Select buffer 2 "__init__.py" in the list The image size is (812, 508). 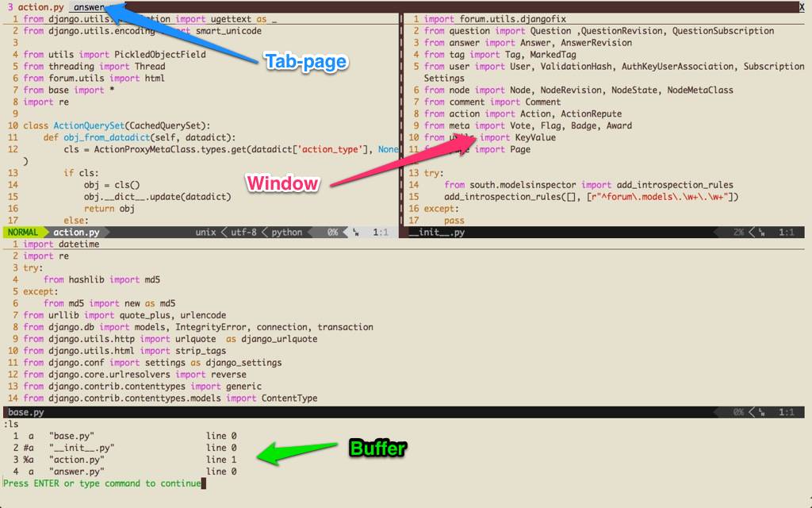click(124, 448)
